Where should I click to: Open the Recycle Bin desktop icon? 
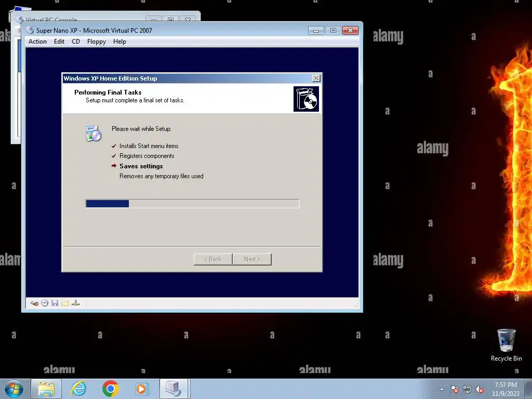[506, 345]
